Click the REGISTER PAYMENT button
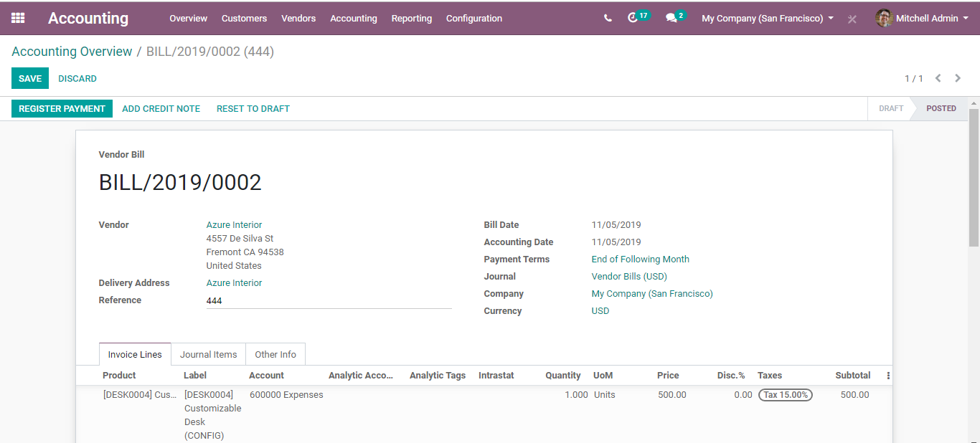The image size is (980, 443). 62,108
